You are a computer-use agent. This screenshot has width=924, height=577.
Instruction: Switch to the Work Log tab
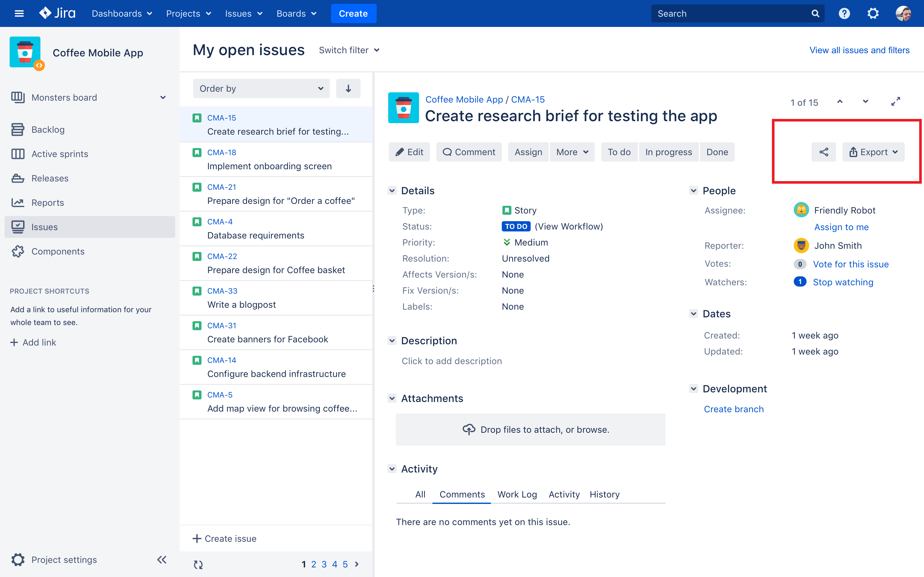[x=517, y=494]
